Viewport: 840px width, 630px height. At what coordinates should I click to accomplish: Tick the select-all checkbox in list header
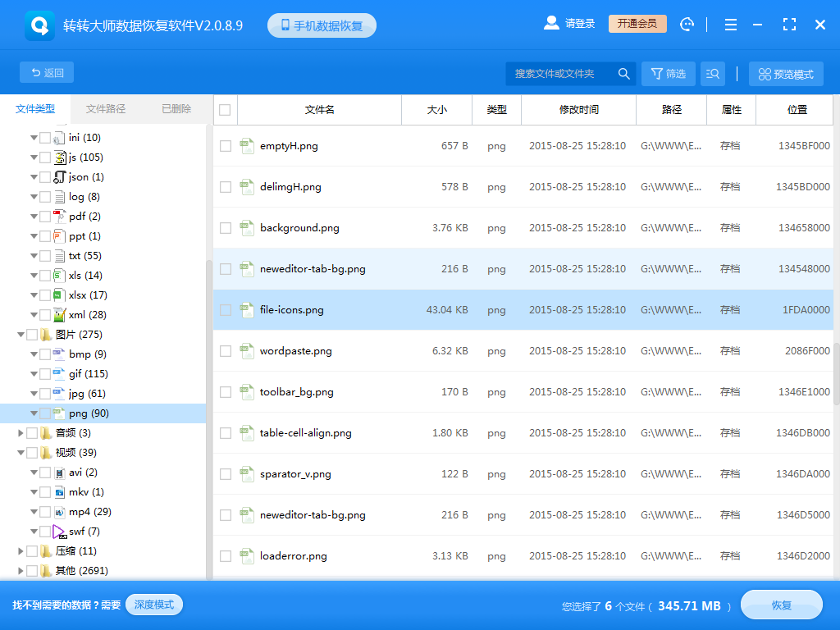click(x=225, y=110)
